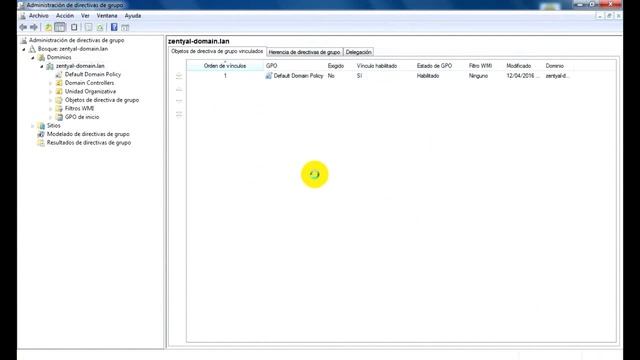Toggle the show/hide action pane toolbar icon
This screenshot has height=360, width=640.
(x=125, y=27)
